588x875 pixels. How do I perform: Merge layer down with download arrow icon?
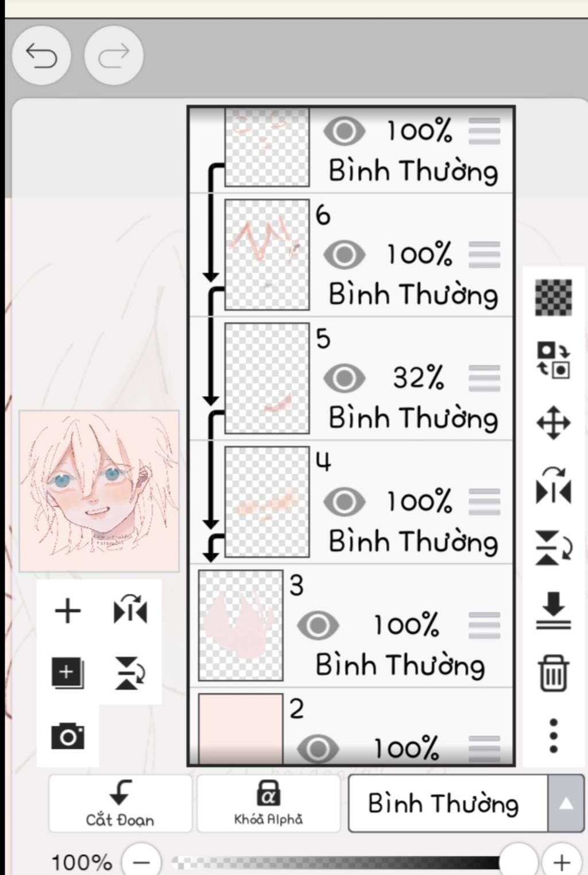pos(554,611)
